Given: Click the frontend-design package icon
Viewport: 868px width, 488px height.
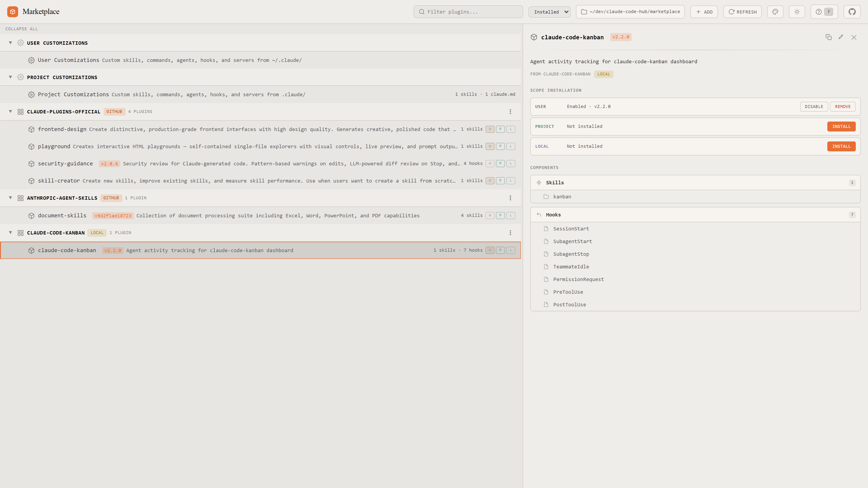Looking at the screenshot, I should [x=31, y=129].
